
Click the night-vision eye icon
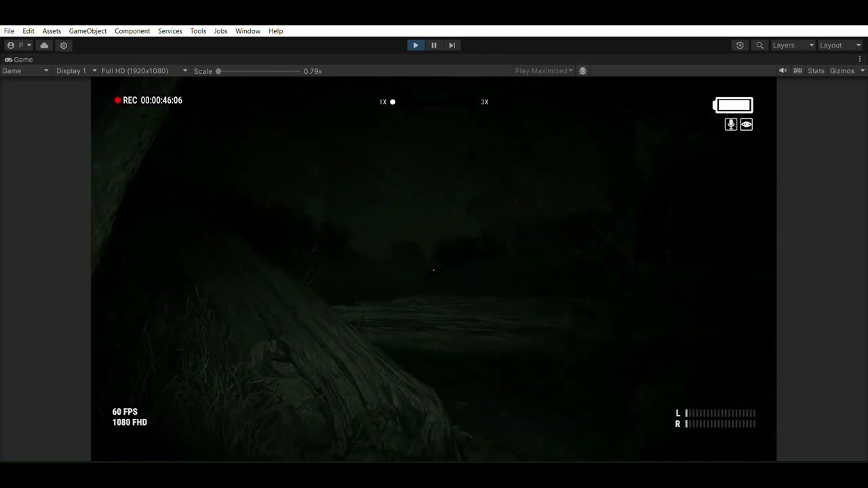[x=747, y=125]
